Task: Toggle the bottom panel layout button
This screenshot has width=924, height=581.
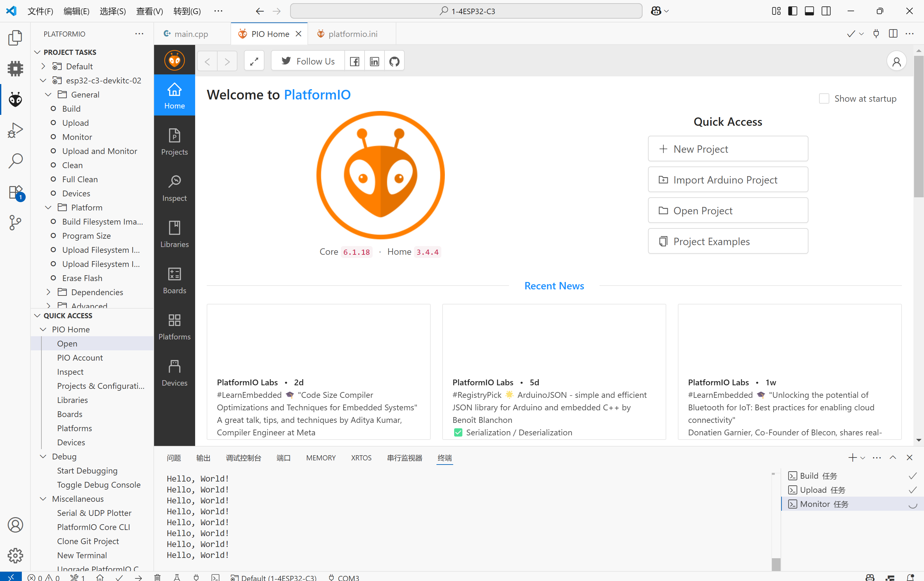Action: click(809, 11)
